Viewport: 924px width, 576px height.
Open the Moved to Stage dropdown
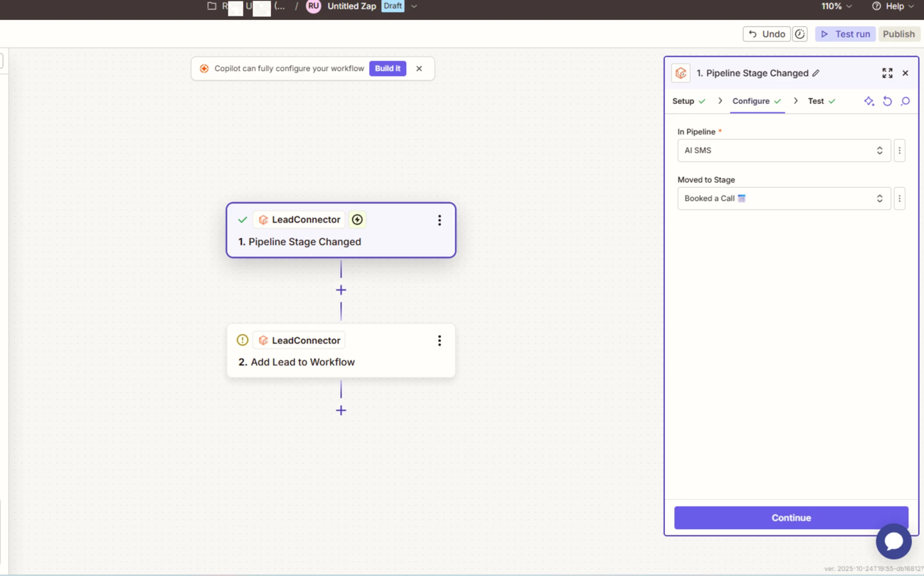point(783,198)
